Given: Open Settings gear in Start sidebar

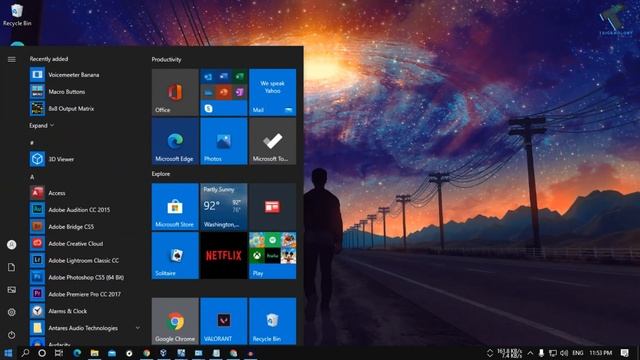Looking at the screenshot, I should pyautogui.click(x=11, y=312).
